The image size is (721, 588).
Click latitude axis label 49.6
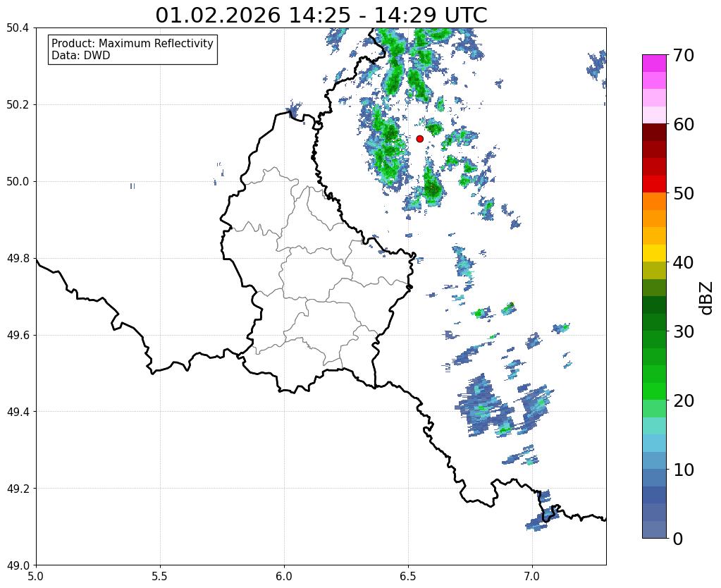(x=18, y=336)
